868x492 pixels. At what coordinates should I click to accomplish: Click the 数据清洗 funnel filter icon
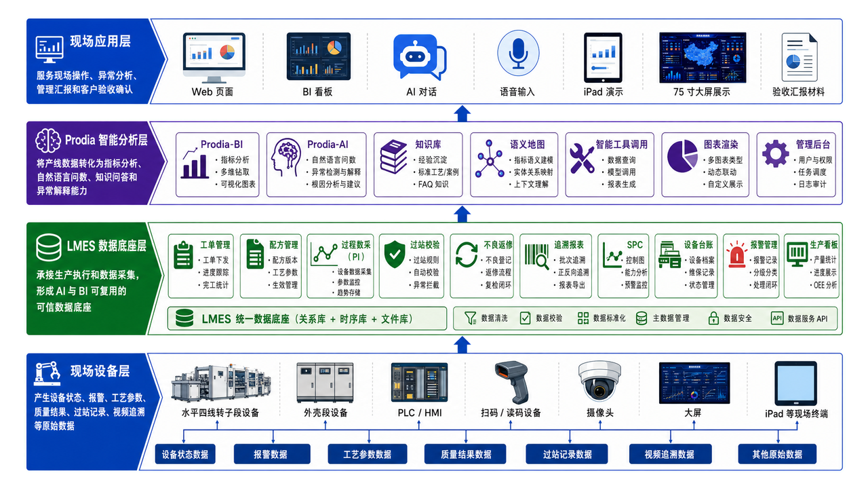click(x=470, y=318)
